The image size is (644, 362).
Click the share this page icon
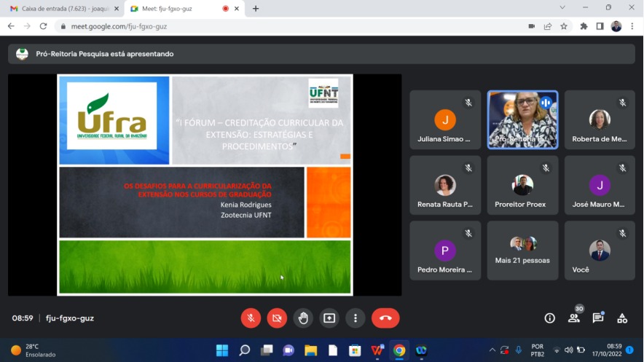click(548, 26)
